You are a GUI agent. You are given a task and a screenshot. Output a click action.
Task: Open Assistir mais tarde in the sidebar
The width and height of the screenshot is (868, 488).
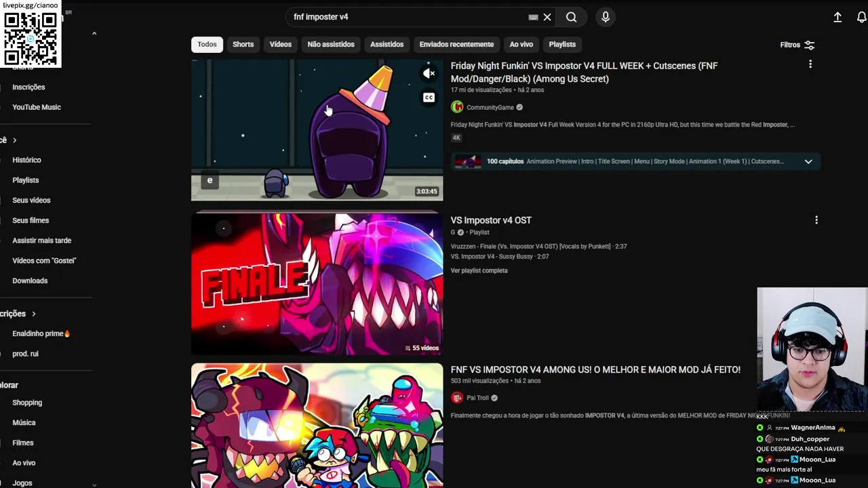41,241
